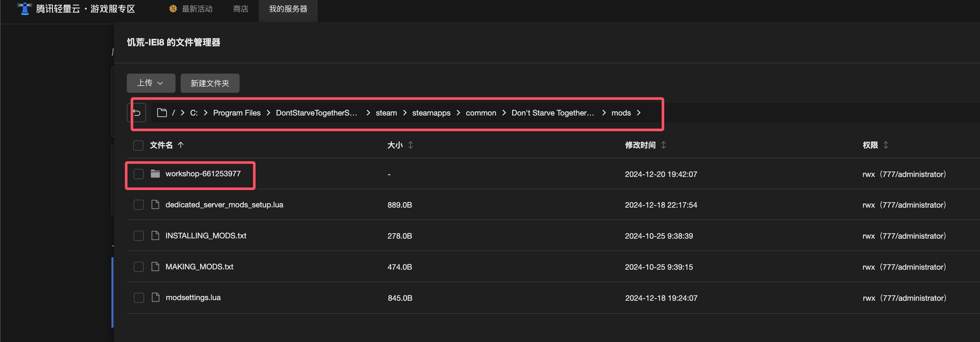Sort by 修改时间 using the sort arrows
Screen dimensions: 980x342
click(664, 145)
